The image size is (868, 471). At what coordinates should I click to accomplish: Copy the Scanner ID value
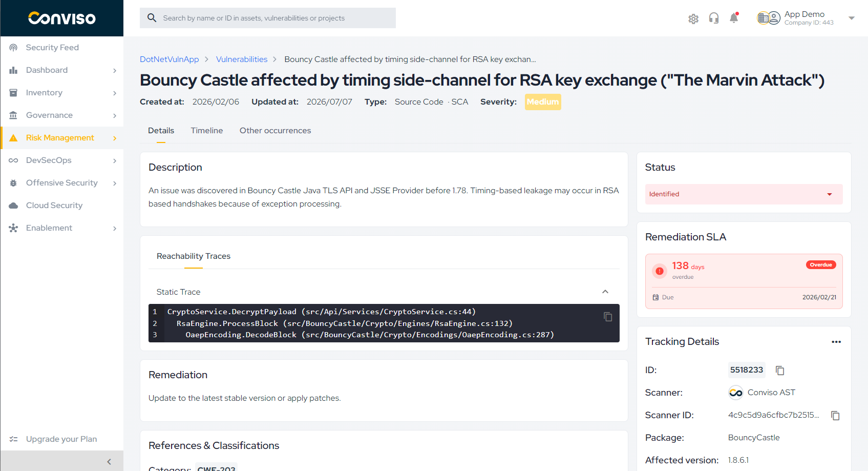click(835, 415)
